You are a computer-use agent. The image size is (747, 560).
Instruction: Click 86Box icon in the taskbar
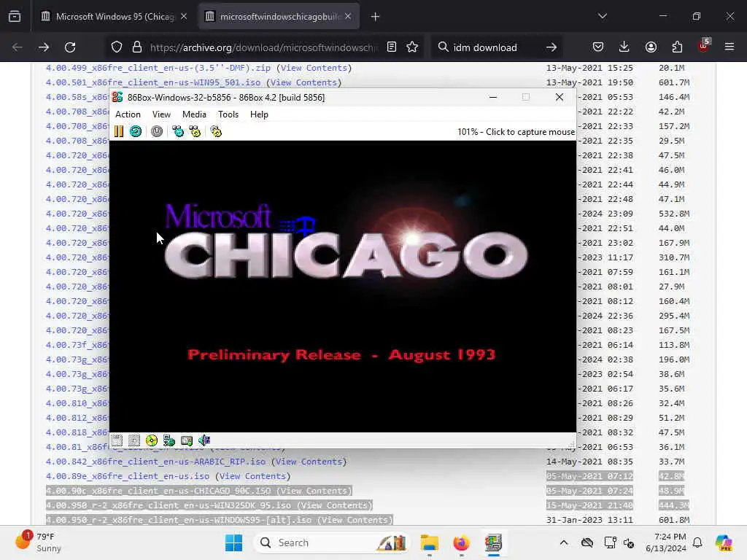494,542
